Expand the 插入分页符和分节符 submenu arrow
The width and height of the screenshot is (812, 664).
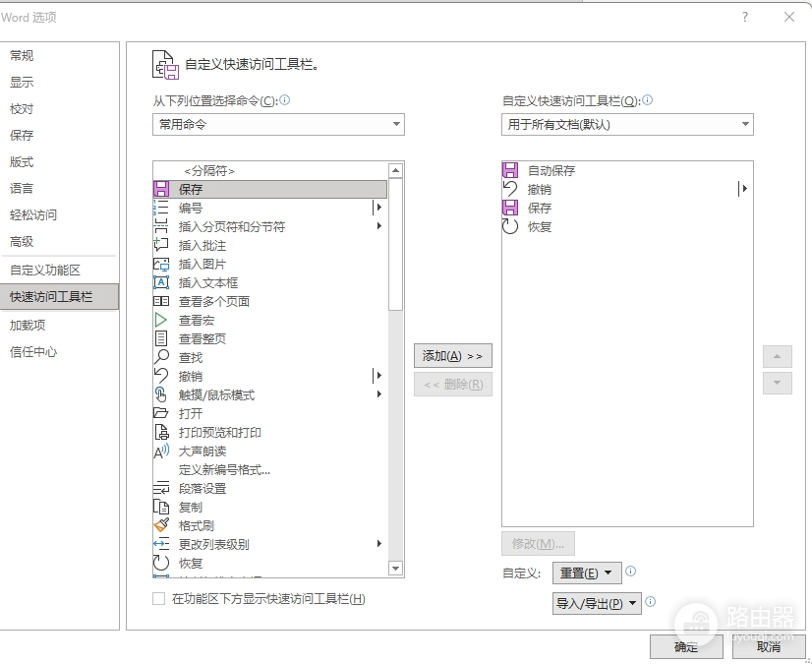(379, 226)
